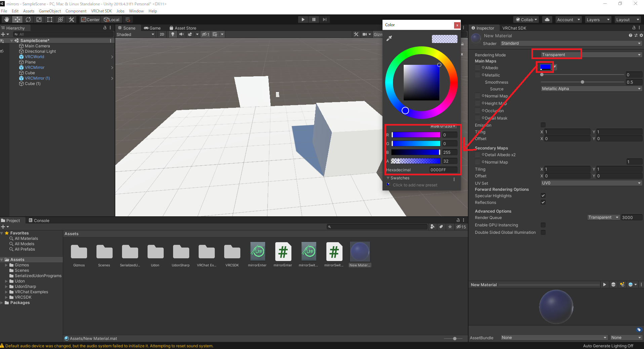Screen dimensions: 644x349
Task: Open cloud services icon
Action: 547,19
